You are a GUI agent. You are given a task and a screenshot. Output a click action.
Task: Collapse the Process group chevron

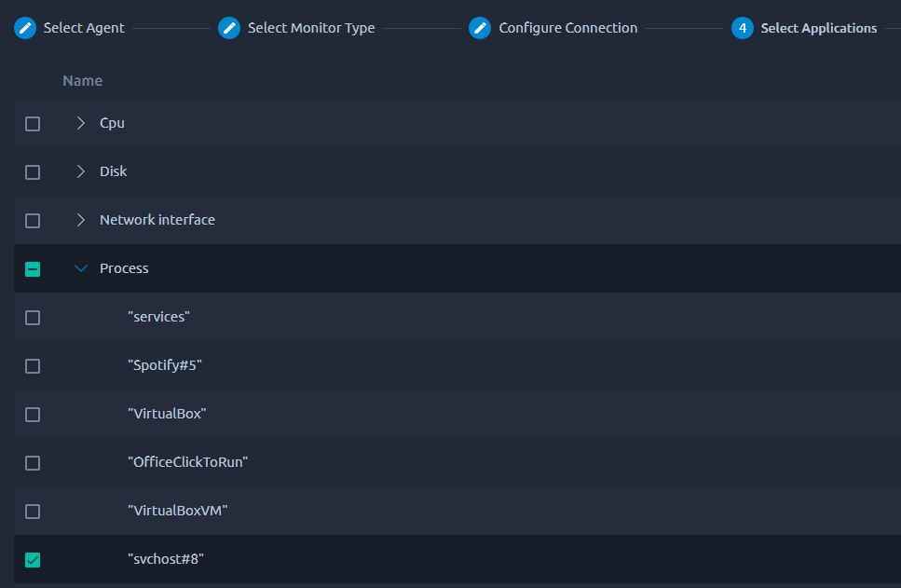(x=81, y=268)
